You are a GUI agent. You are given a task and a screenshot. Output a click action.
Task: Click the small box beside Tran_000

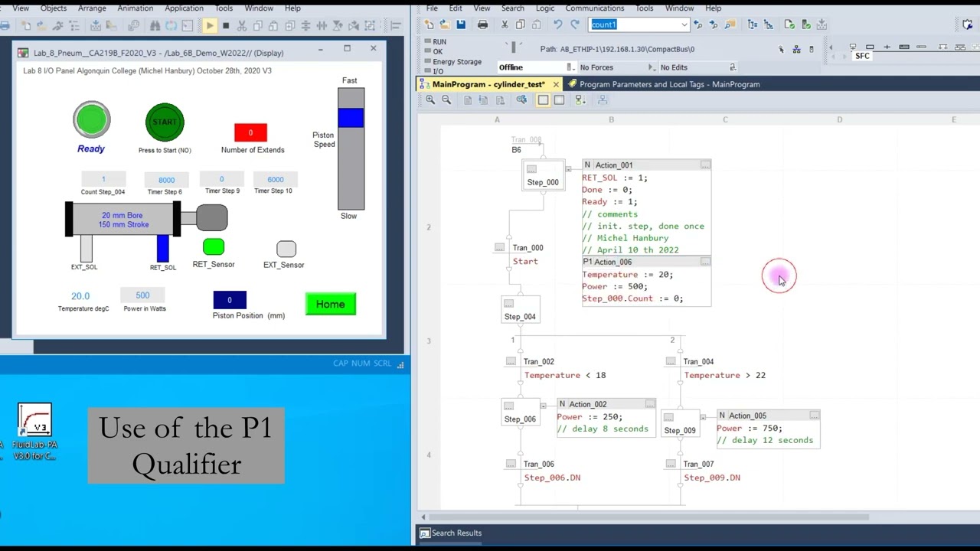[x=499, y=247]
